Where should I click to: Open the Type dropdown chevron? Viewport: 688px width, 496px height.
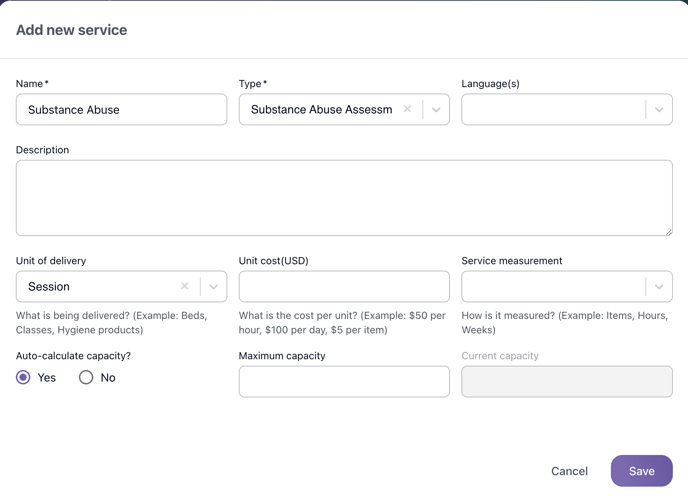click(436, 110)
